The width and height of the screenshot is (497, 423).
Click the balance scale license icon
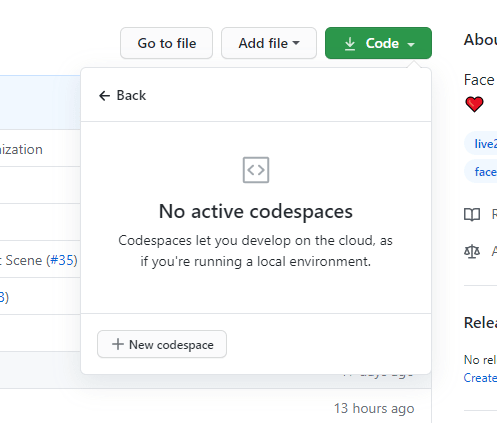pos(472,251)
